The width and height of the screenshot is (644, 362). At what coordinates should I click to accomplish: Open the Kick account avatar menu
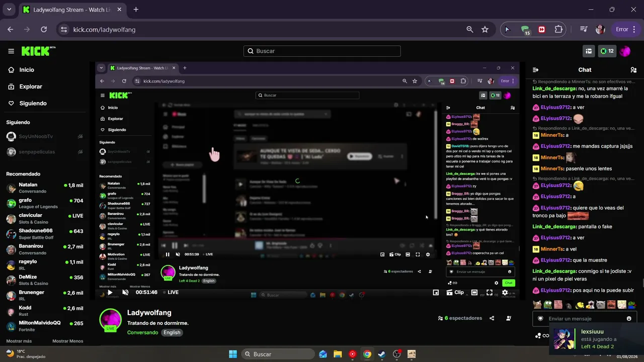click(625, 51)
